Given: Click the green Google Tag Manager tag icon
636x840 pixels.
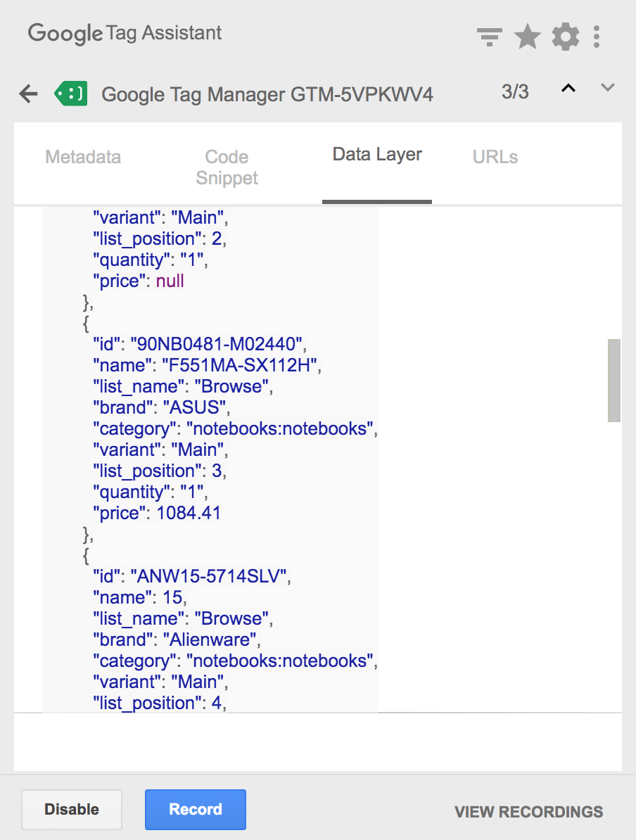Looking at the screenshot, I should coord(71,94).
